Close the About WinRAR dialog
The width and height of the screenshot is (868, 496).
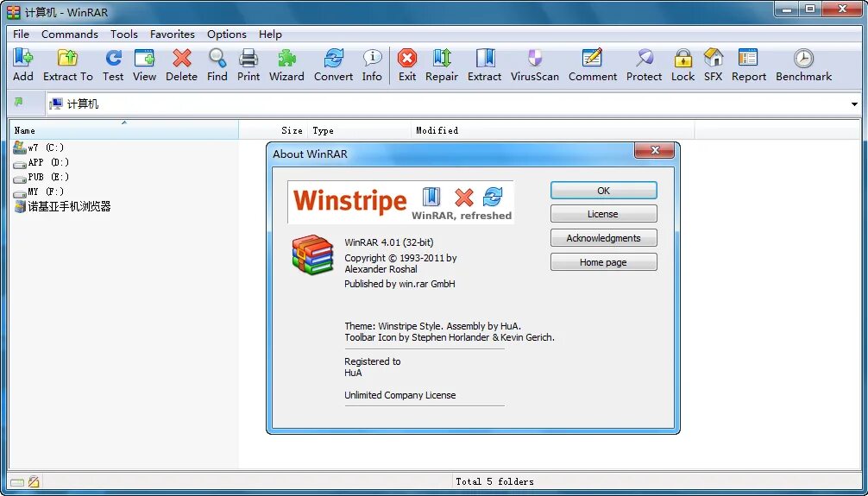[x=654, y=150]
